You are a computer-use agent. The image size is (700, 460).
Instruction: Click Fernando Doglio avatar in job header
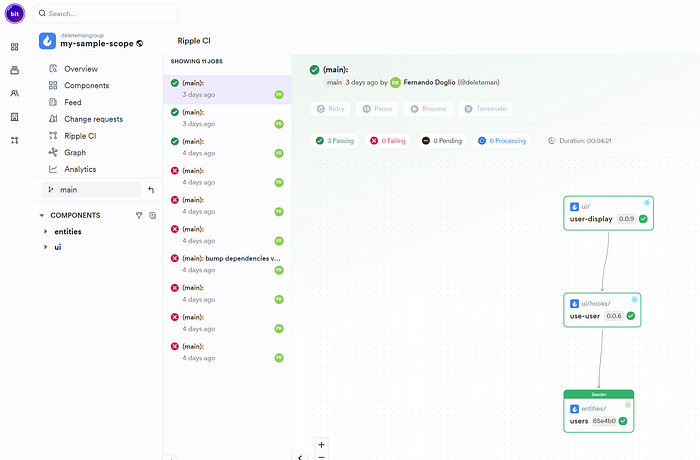395,83
